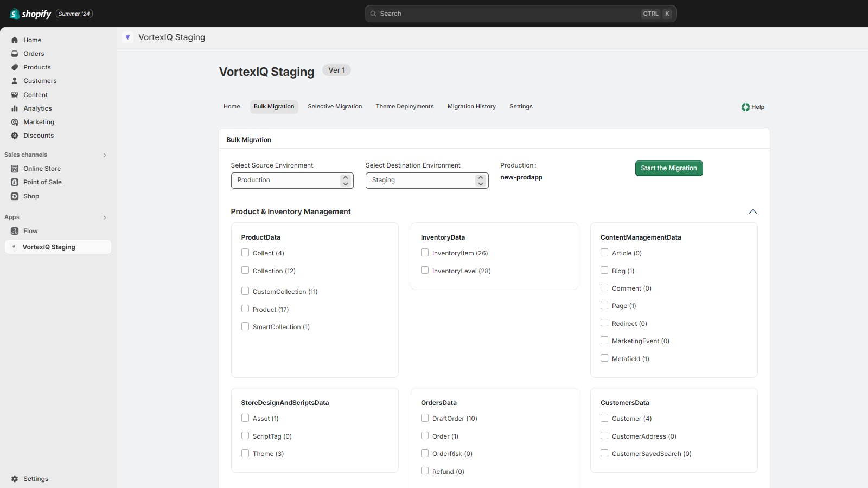The height and width of the screenshot is (488, 868).
Task: Open Orders via its sidebar icon
Action: 15,54
